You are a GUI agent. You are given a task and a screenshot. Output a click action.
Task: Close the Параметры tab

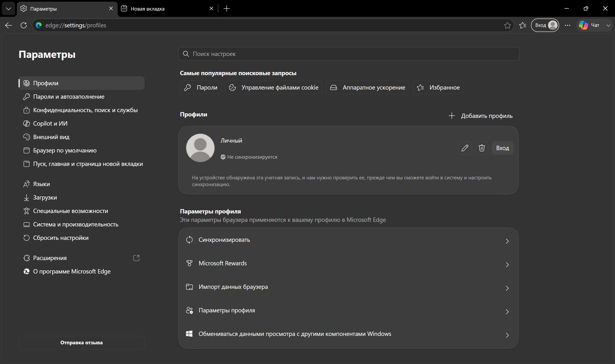tap(111, 9)
